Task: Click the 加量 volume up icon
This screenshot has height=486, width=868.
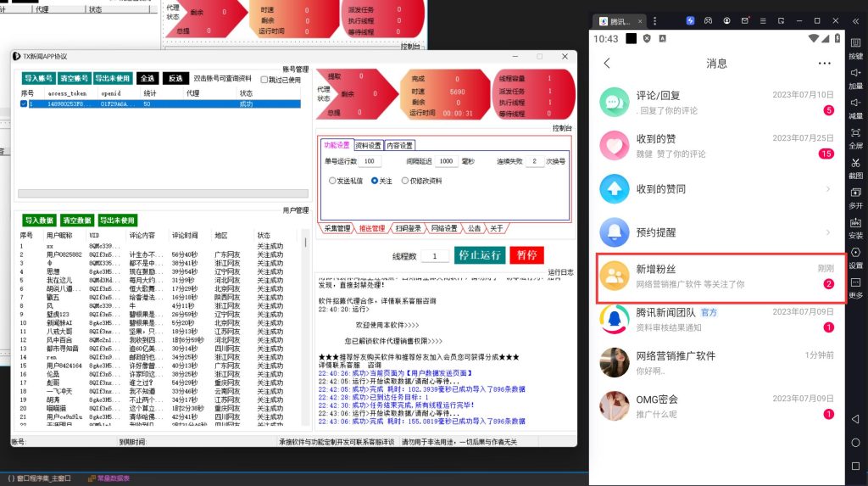Action: click(x=855, y=74)
